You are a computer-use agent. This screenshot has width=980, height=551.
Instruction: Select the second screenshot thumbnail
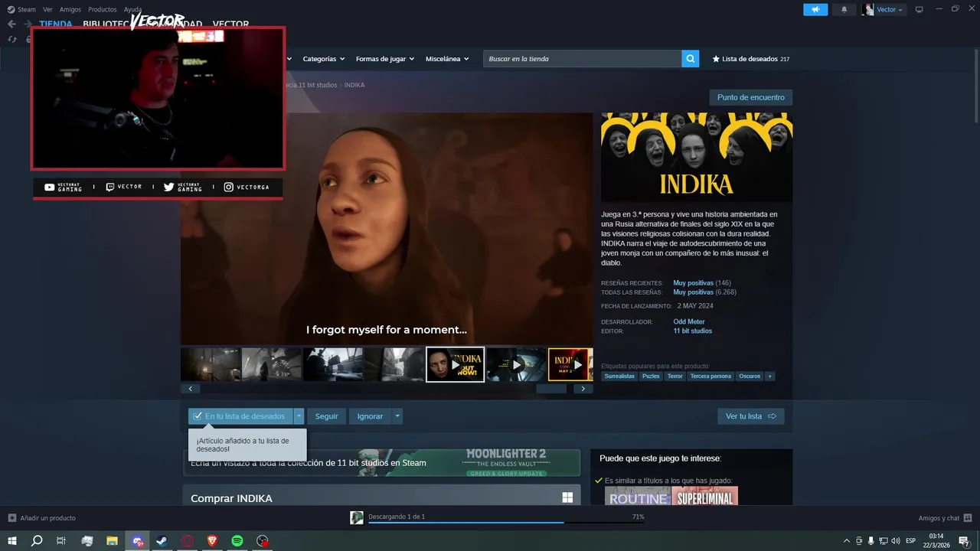tap(272, 364)
